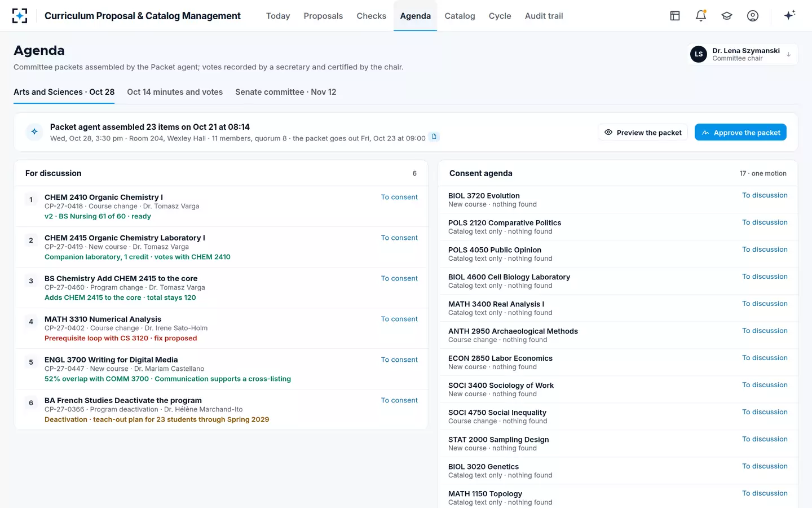Send SOCI 3400 Sociology of Work to discussion
This screenshot has height=508, width=812.
[765, 385]
